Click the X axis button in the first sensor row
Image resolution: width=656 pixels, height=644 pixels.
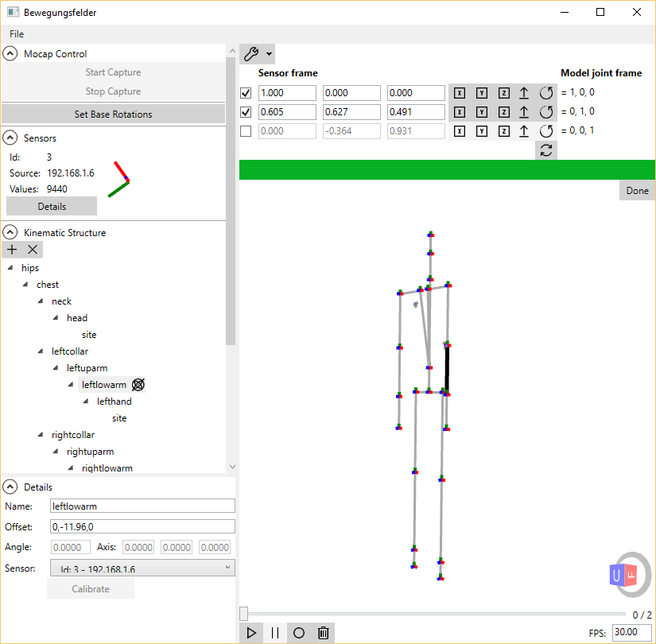point(459,92)
